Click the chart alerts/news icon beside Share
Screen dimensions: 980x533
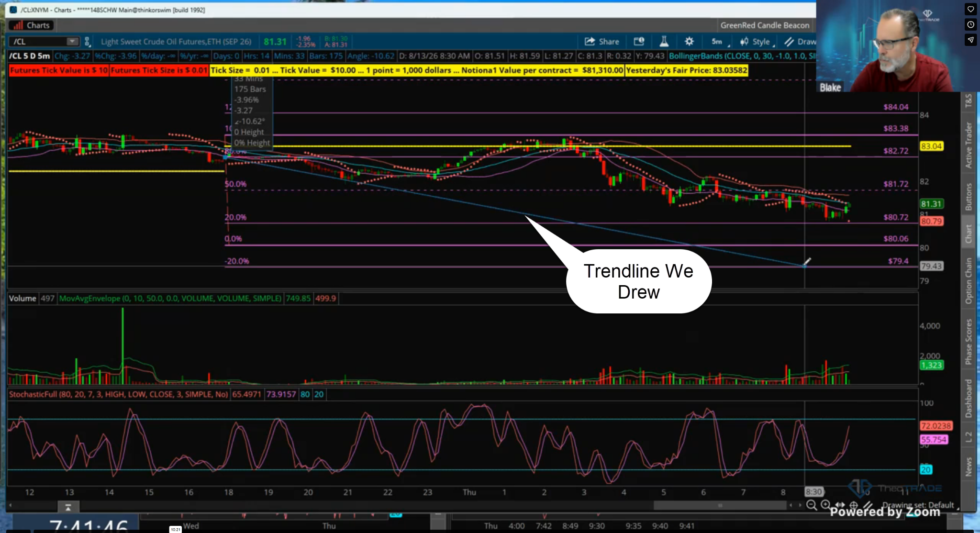pyautogui.click(x=639, y=42)
